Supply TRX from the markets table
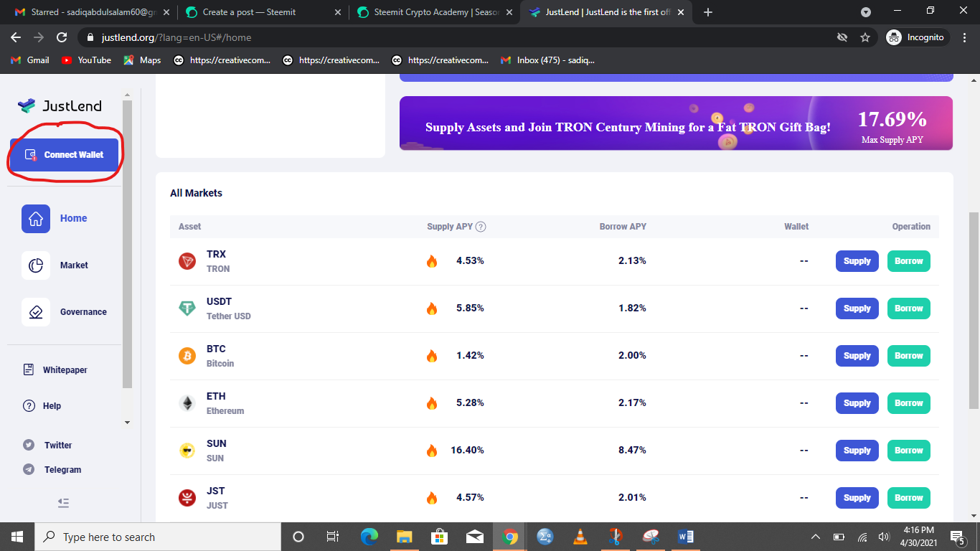980x551 pixels. pos(857,261)
